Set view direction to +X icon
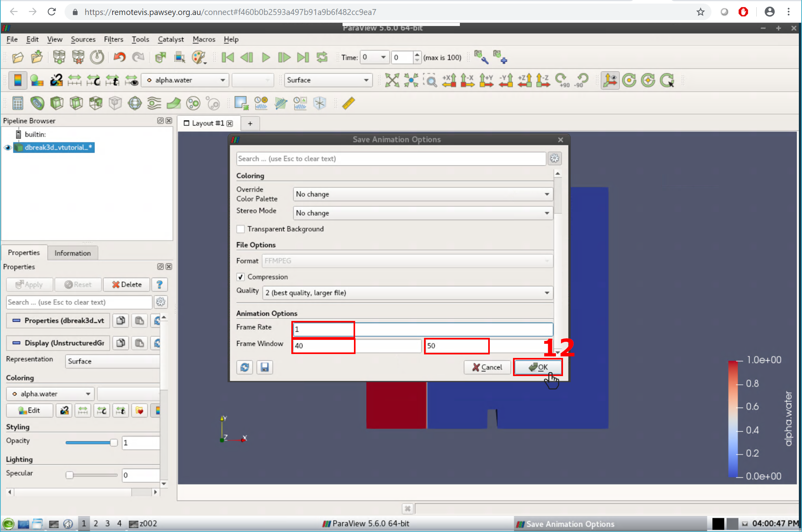The image size is (802, 532). click(x=449, y=80)
